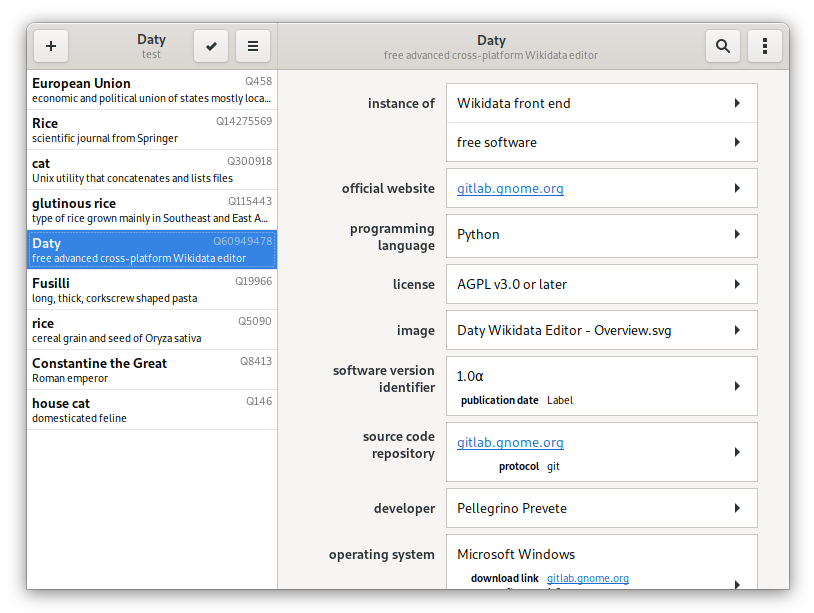Select rice Q5090 entry
The width and height of the screenshot is (814, 613).
pos(152,330)
